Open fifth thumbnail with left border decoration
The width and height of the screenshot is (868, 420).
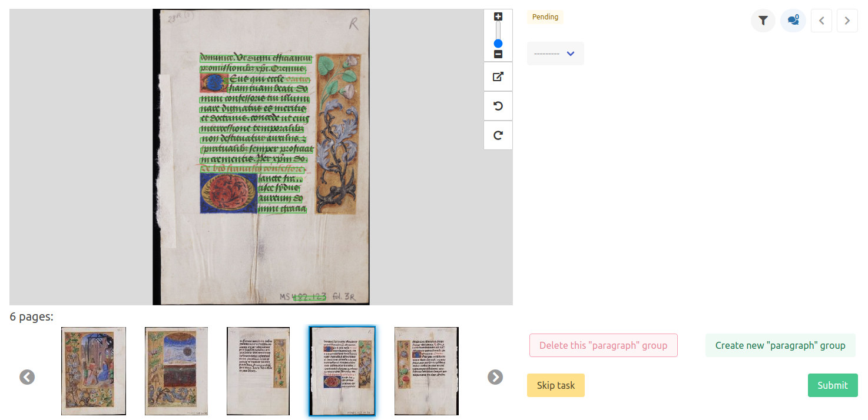[426, 371]
